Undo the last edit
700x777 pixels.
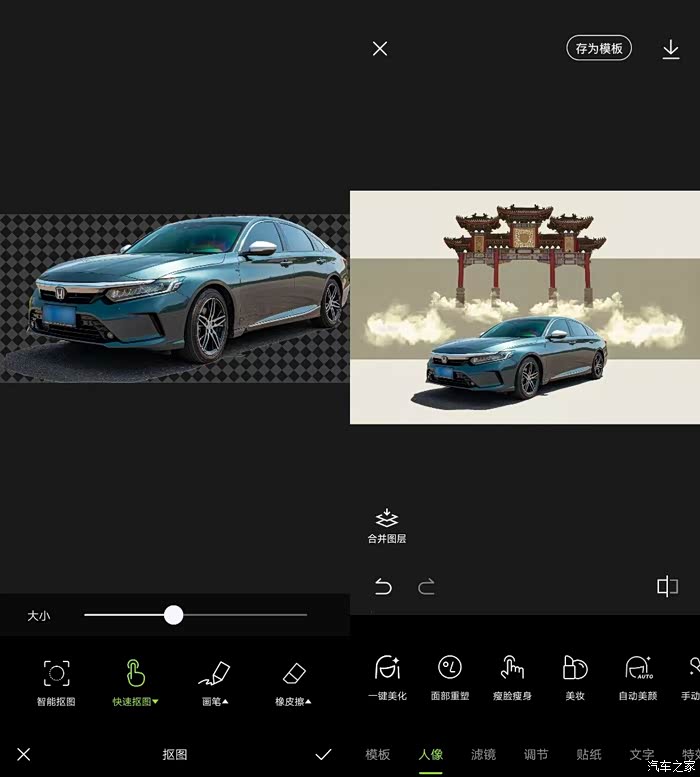pyautogui.click(x=383, y=587)
